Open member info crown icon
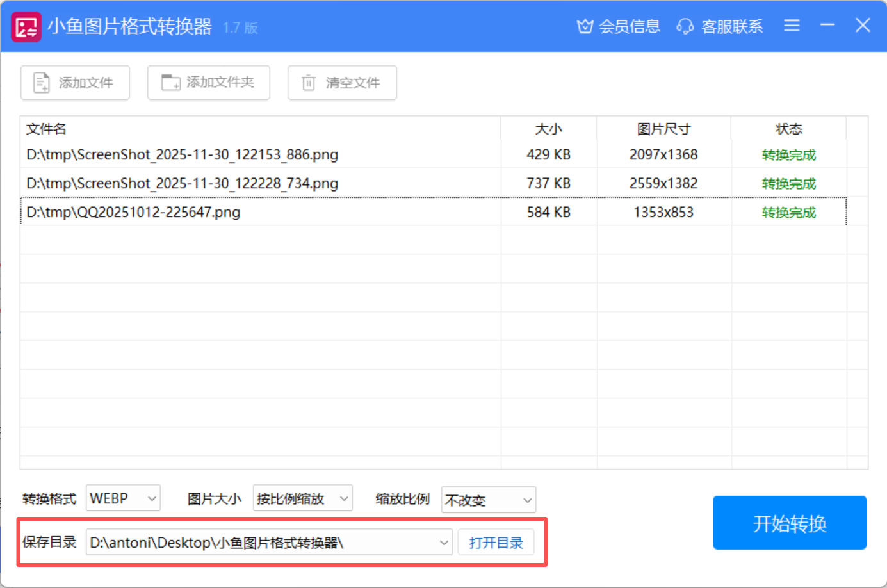The height and width of the screenshot is (588, 887). point(585,26)
